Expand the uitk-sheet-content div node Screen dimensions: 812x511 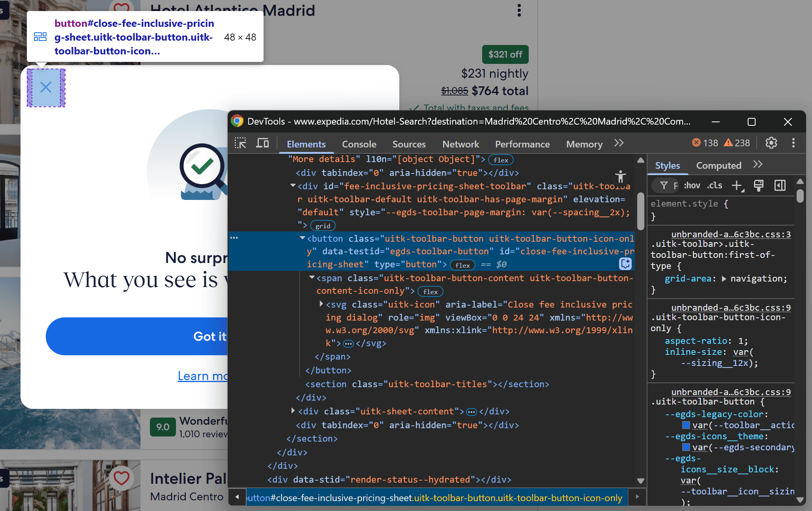click(x=293, y=411)
